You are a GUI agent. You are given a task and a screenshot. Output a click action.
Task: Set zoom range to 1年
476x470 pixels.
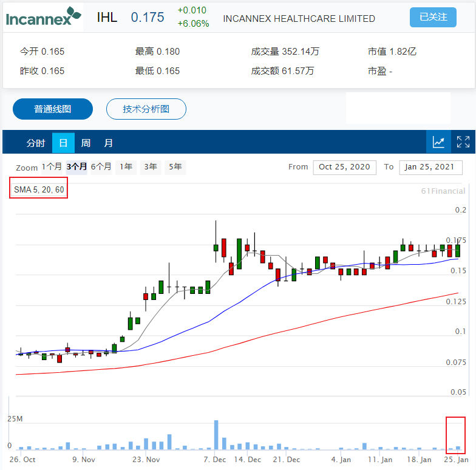(126, 166)
